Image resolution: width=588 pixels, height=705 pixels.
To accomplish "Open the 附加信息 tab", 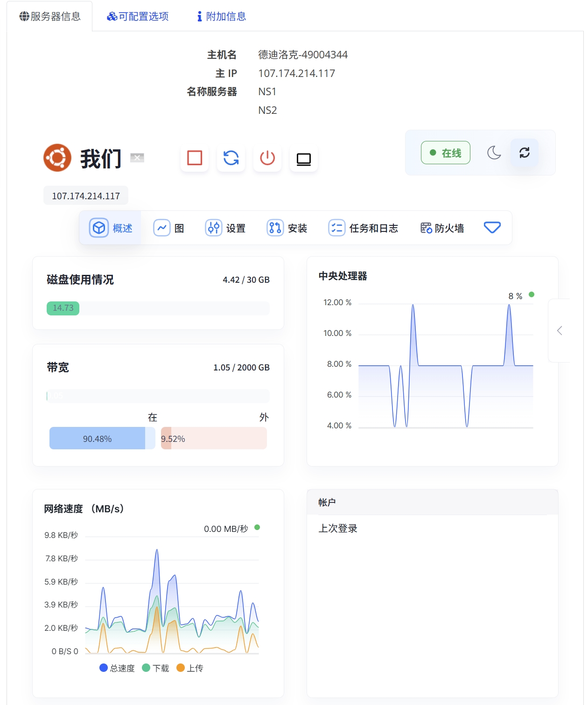I will [221, 16].
